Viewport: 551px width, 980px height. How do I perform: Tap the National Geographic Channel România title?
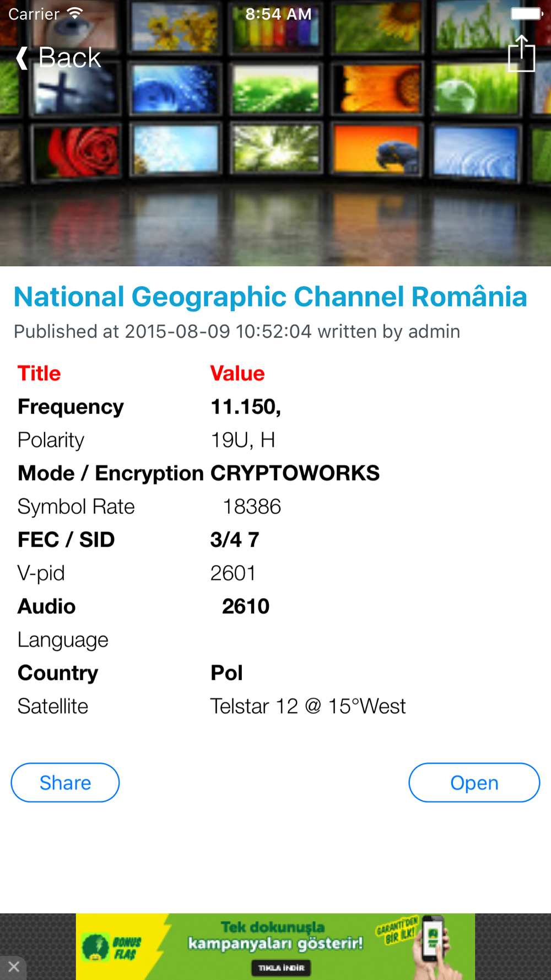coord(270,297)
